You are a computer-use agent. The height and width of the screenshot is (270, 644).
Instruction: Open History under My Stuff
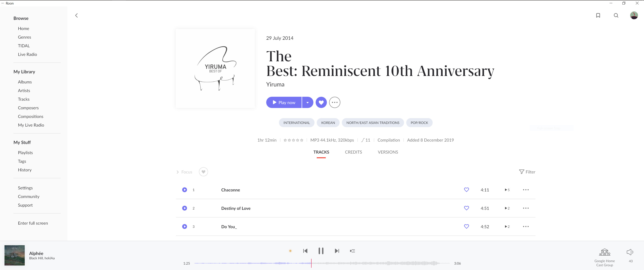[x=25, y=170]
